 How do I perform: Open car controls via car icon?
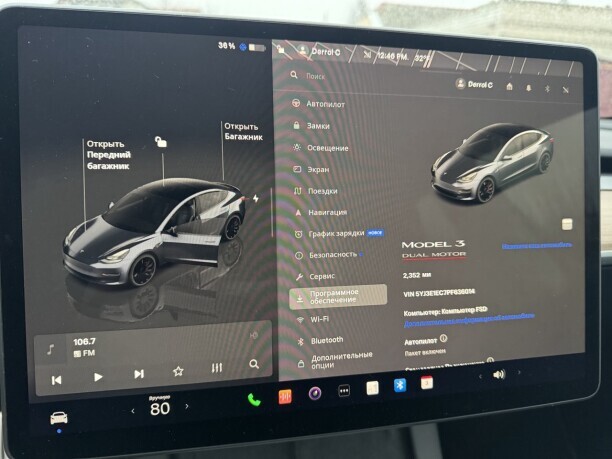59,418
